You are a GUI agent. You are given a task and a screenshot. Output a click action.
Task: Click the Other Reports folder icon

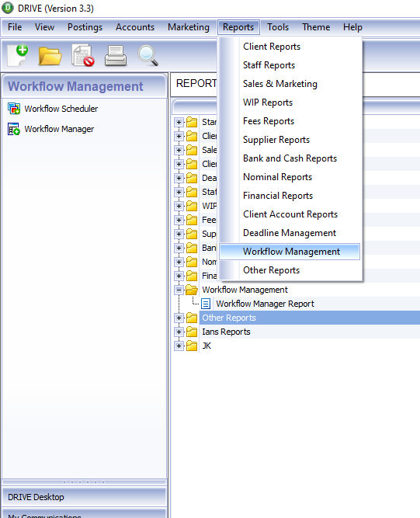(192, 318)
